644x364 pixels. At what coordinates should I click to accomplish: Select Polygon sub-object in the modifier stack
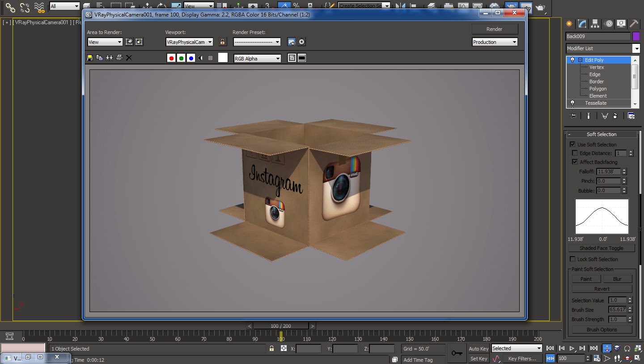[597, 89]
